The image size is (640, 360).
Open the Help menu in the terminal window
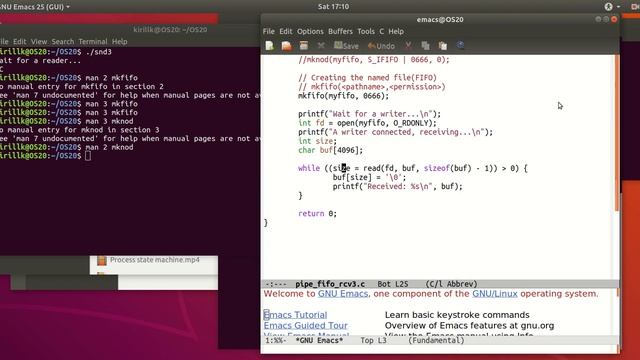(x=120, y=42)
